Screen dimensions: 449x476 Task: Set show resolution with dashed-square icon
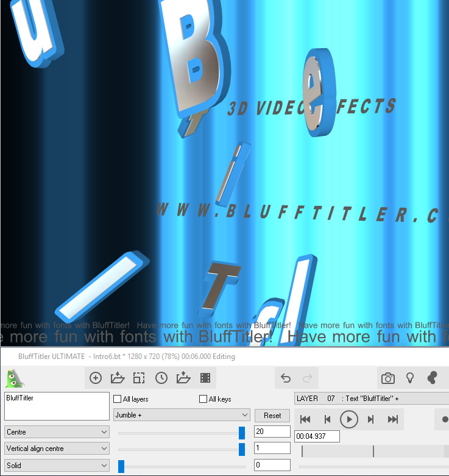(139, 378)
